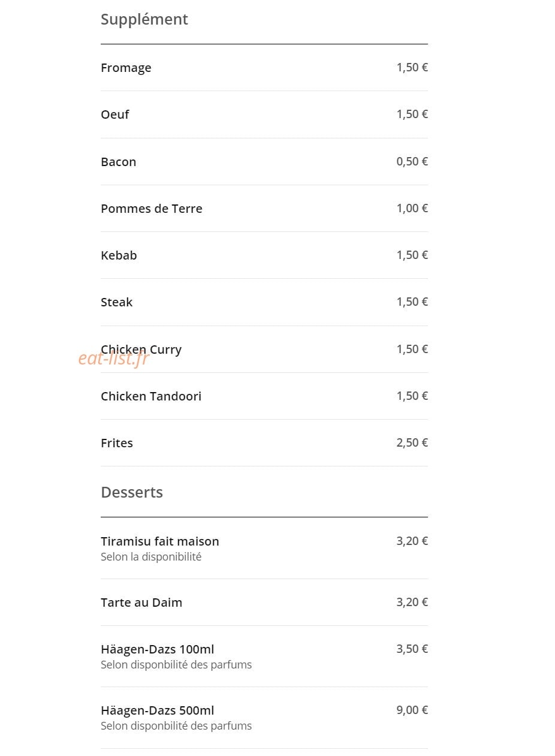This screenshot has height=756, width=555.
Task: Click the 9,00 € price label
Action: [x=412, y=710]
